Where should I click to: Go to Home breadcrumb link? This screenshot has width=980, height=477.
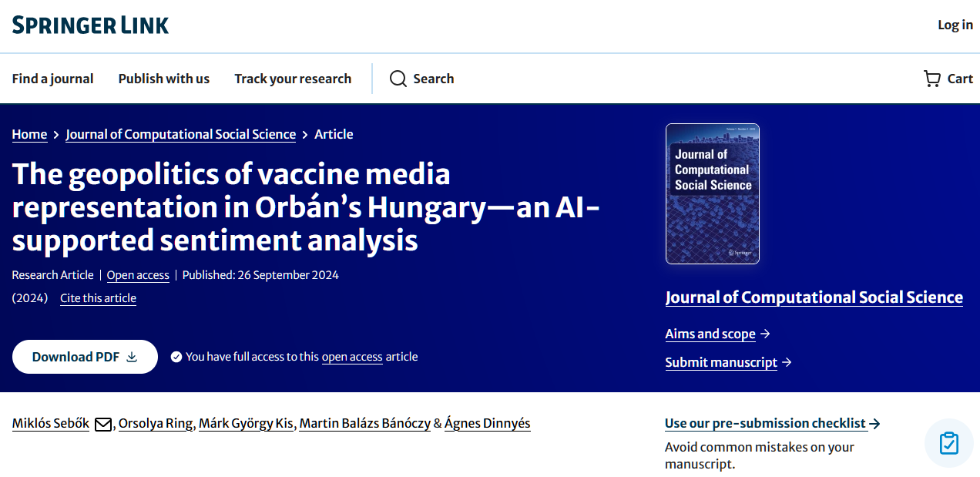29,134
